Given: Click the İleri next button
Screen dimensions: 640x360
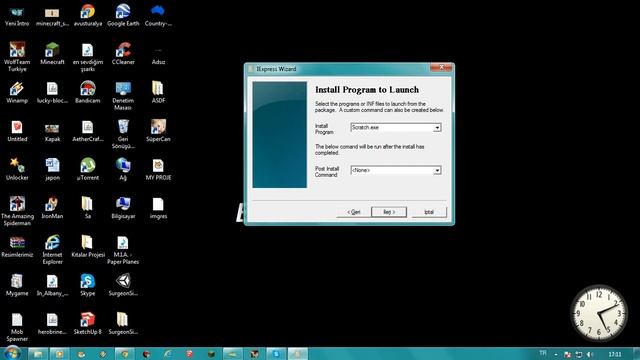Looking at the screenshot, I should (389, 212).
